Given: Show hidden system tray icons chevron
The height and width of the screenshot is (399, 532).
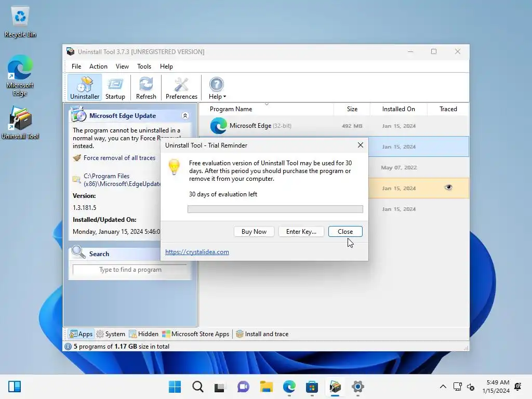Looking at the screenshot, I should [443, 387].
